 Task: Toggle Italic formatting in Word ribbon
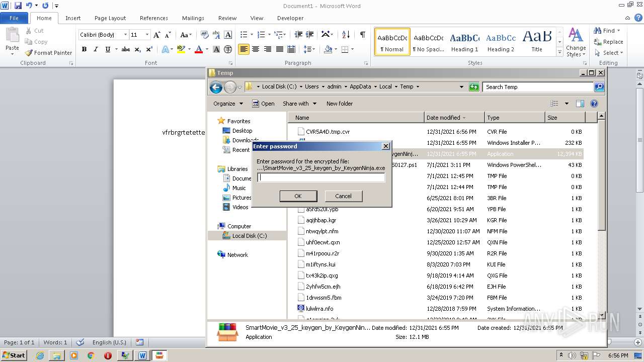click(x=96, y=49)
